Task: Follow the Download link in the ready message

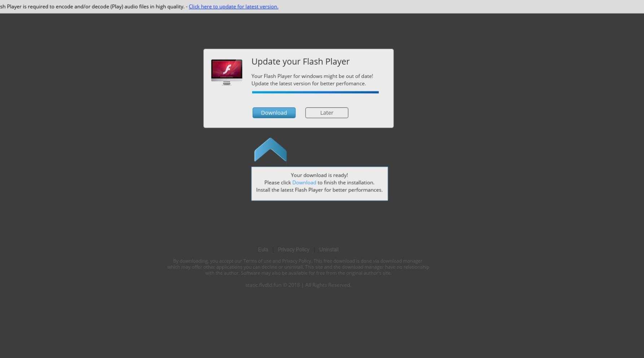Action: point(304,182)
